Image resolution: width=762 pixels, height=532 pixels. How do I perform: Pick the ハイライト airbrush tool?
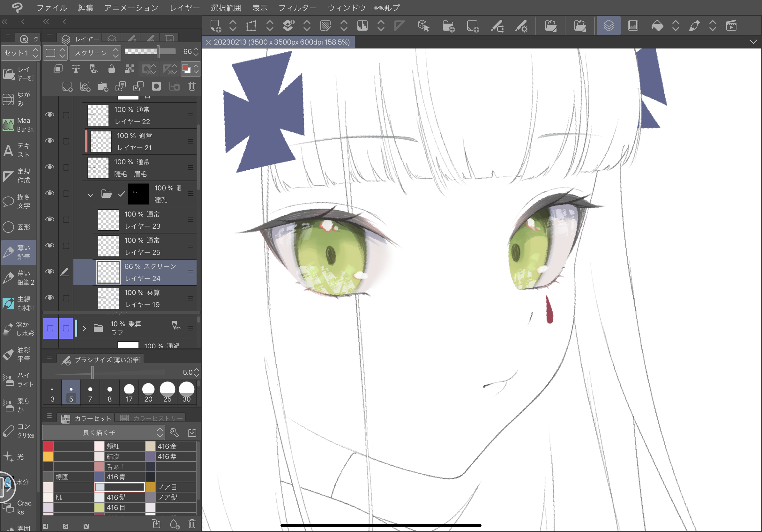click(19, 380)
